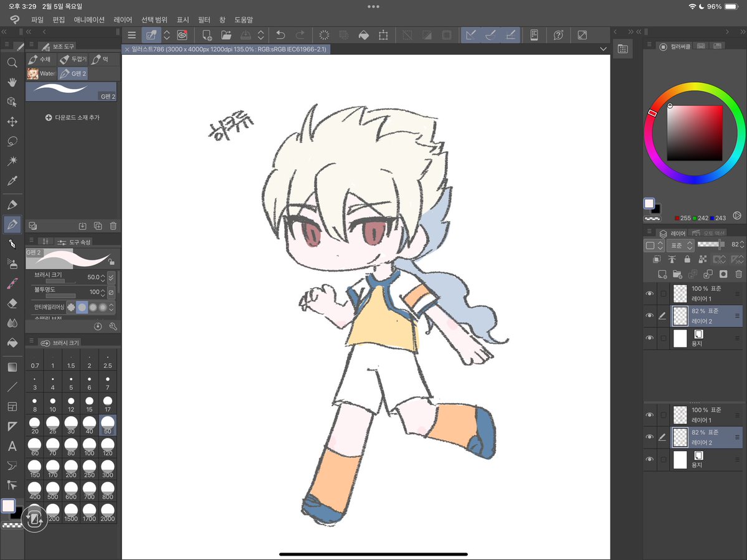Select the Eyedropper tool

pyautogui.click(x=12, y=181)
